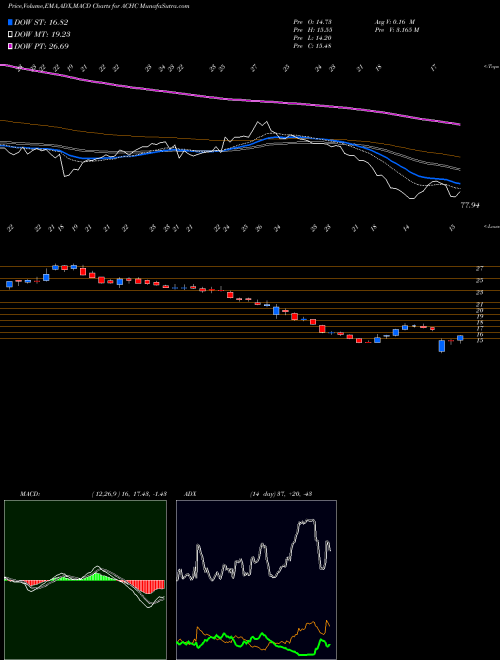Click the price axis label 27
The width and height of the screenshot is (500, 660).
(x=480, y=268)
